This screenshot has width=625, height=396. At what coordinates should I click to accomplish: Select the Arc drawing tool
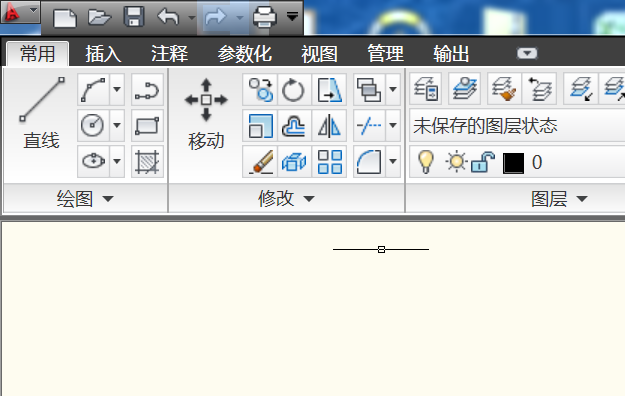tap(93, 90)
